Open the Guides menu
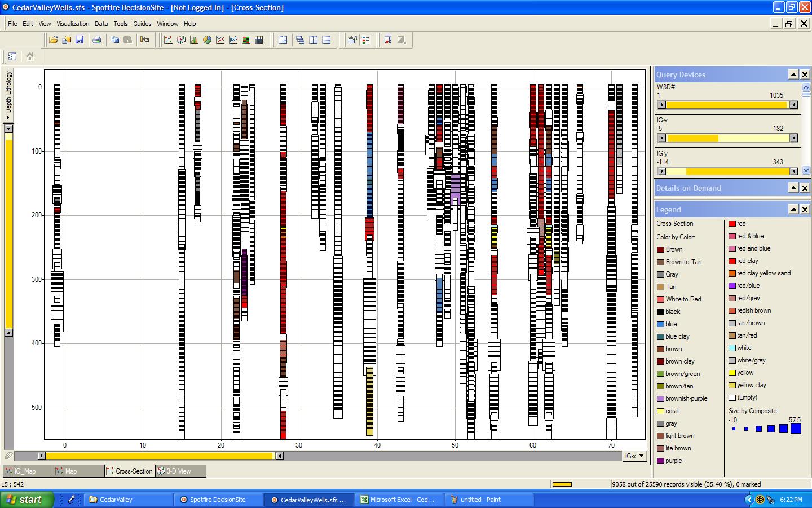This screenshot has height=508, width=812. pos(142,24)
